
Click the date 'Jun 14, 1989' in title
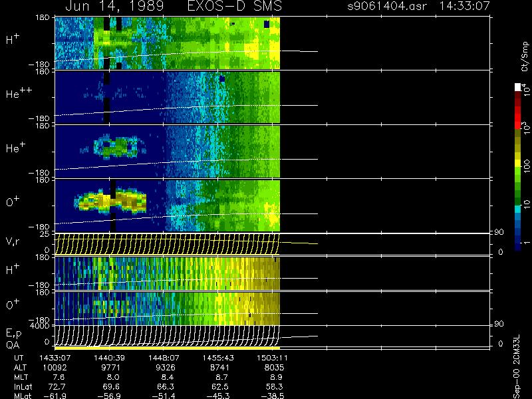tap(114, 6)
